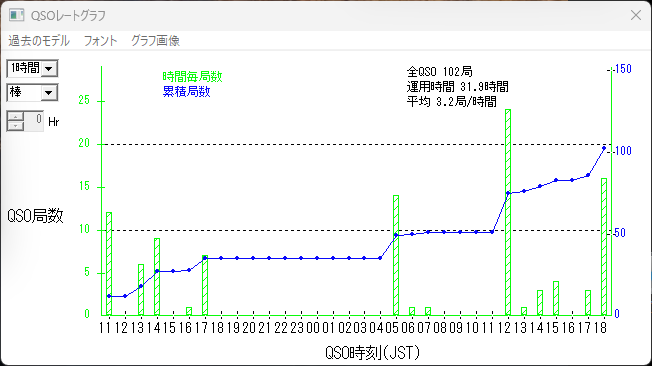Click the right axis label -150

[622, 69]
